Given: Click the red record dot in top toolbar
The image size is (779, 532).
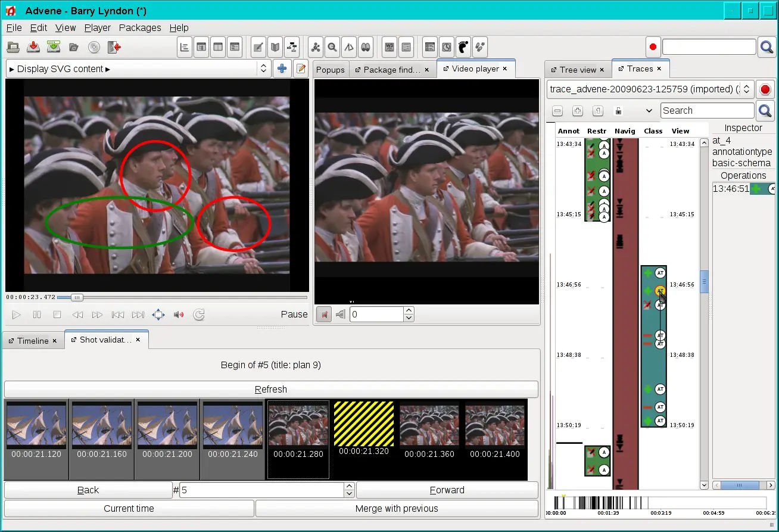Looking at the screenshot, I should (x=653, y=47).
